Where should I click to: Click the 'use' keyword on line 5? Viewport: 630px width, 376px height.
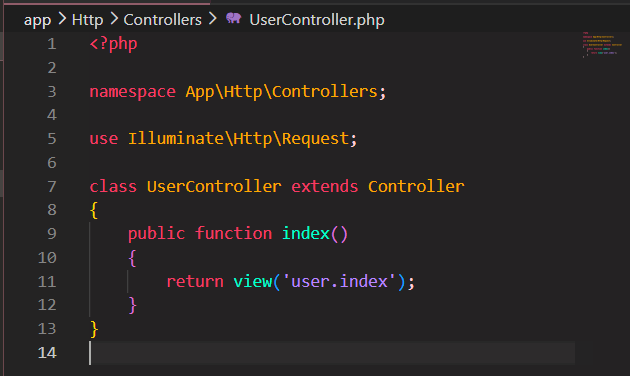tap(104, 139)
